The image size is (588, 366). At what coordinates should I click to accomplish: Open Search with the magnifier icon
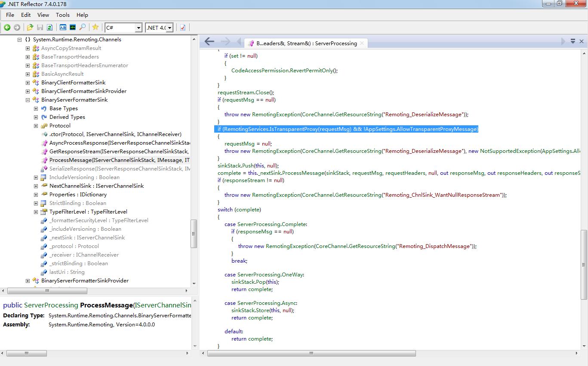tap(82, 27)
